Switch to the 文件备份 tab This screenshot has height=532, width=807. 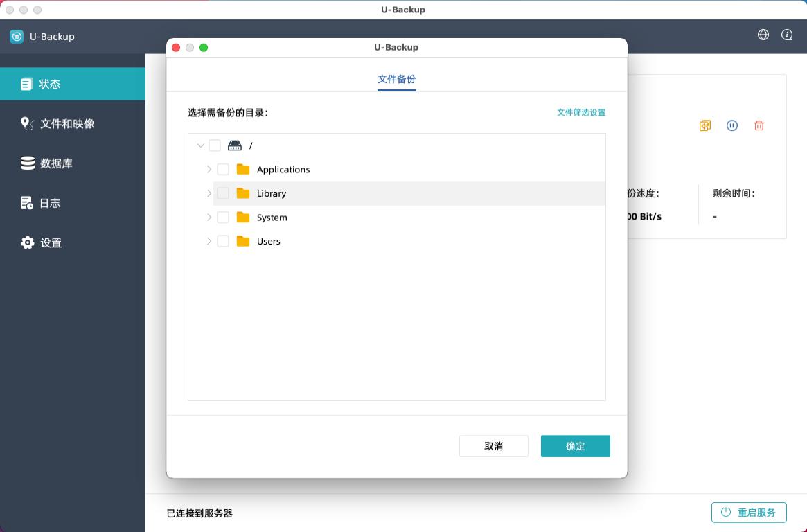tap(397, 79)
